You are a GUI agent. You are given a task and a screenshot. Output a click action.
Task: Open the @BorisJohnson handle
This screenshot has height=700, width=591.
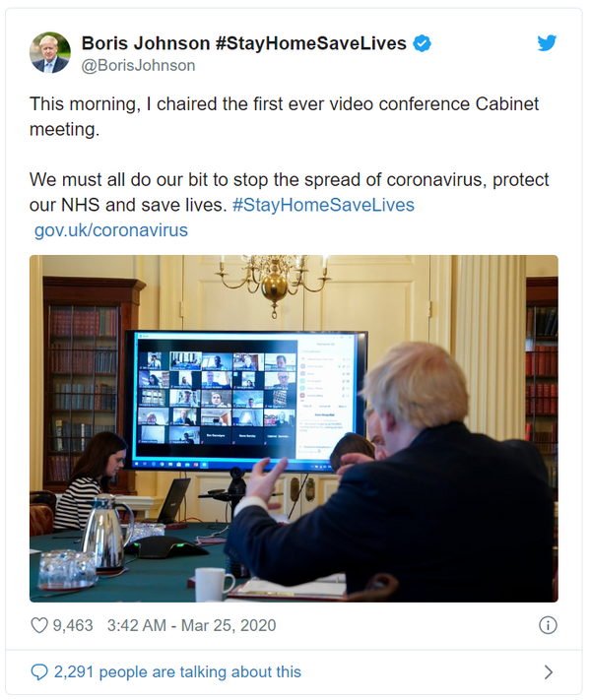click(x=138, y=65)
